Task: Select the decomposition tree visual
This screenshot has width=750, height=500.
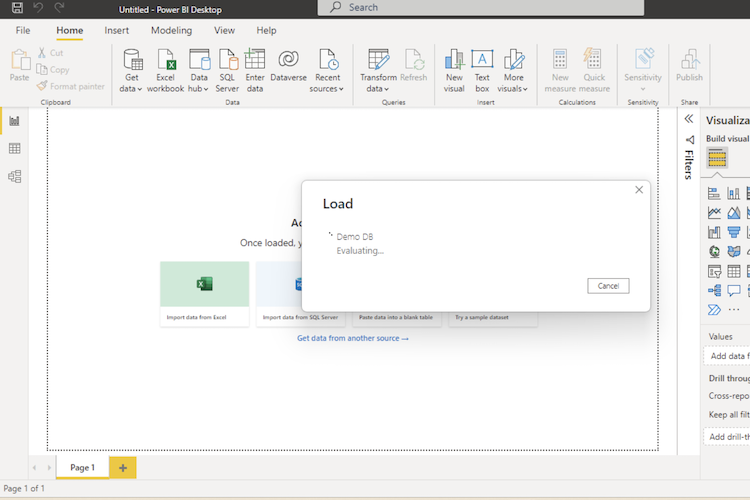Action: [714, 290]
